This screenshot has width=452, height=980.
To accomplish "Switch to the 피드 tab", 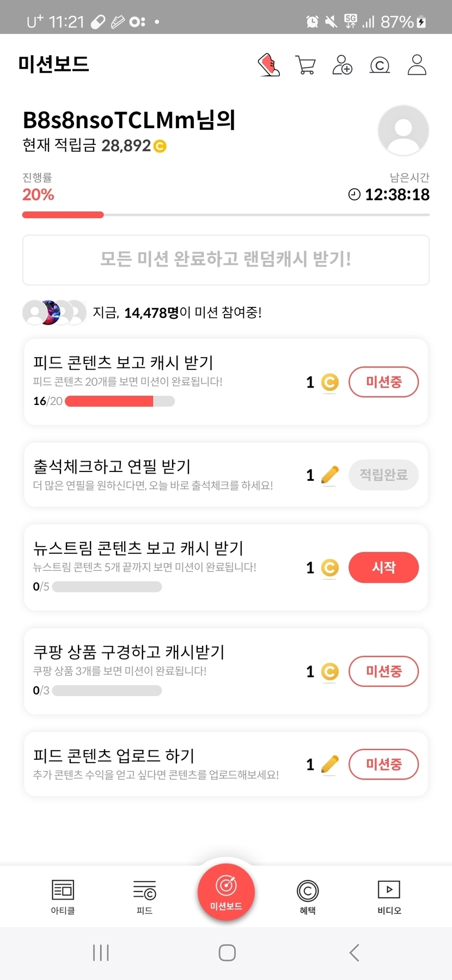I will pos(144,897).
